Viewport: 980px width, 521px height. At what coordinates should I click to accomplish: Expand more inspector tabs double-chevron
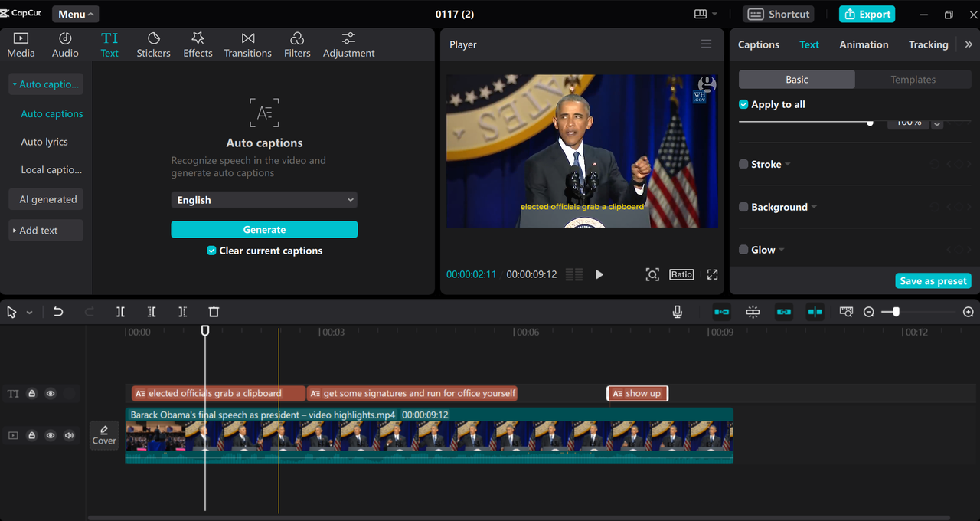click(x=969, y=44)
